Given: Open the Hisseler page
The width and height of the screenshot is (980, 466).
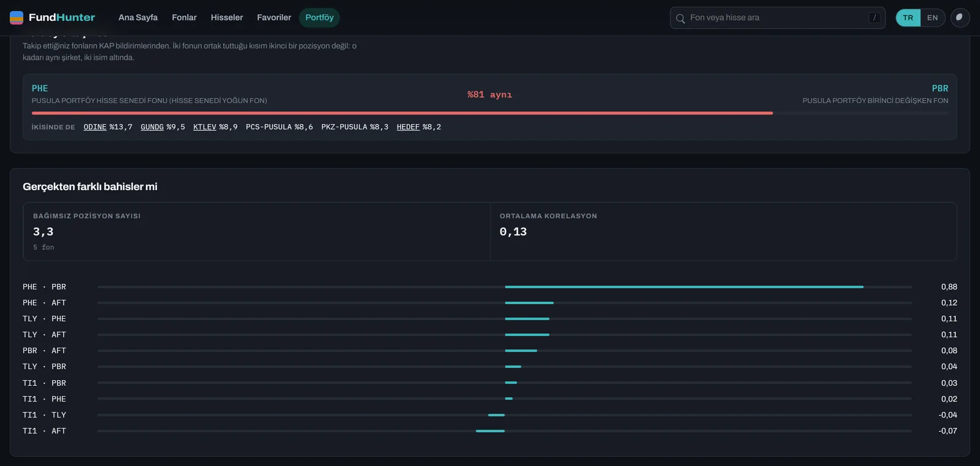Looking at the screenshot, I should [x=227, y=18].
